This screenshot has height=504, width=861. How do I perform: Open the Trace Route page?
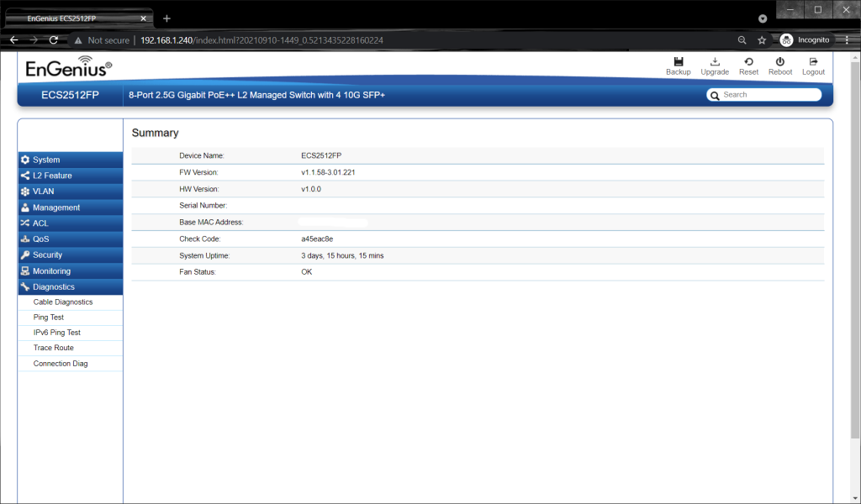click(x=53, y=348)
